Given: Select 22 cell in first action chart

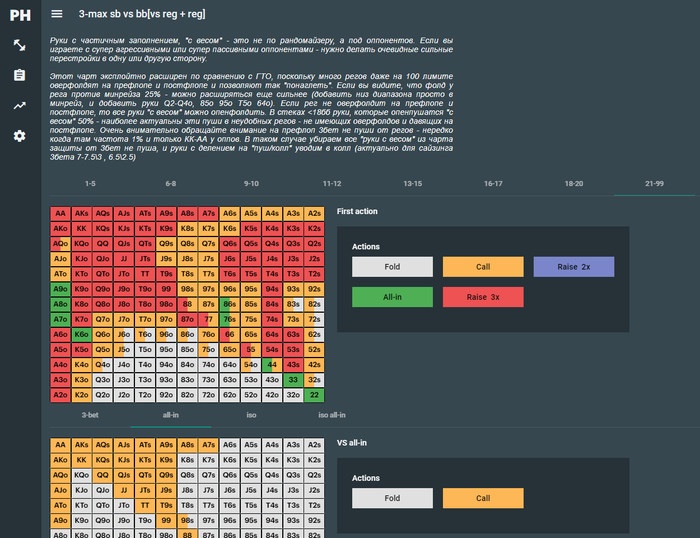Looking at the screenshot, I should pyautogui.click(x=314, y=395).
